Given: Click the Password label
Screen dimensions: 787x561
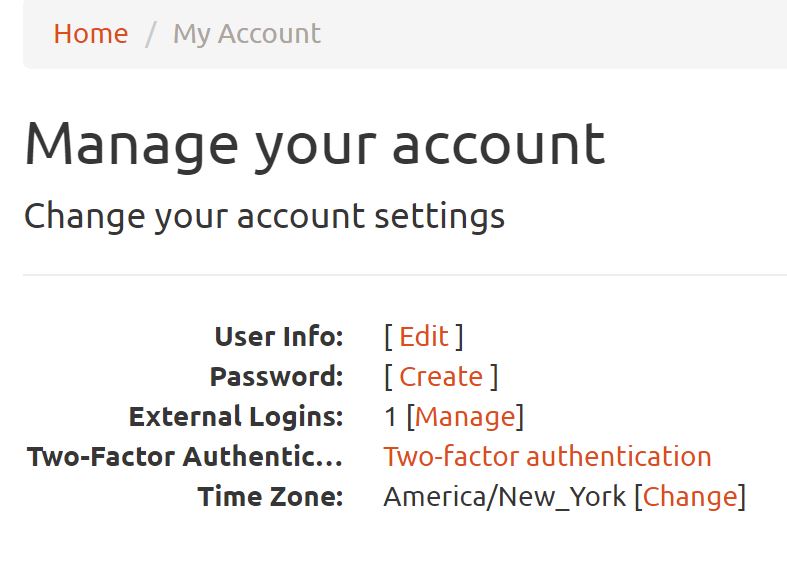Looking at the screenshot, I should click(277, 377).
